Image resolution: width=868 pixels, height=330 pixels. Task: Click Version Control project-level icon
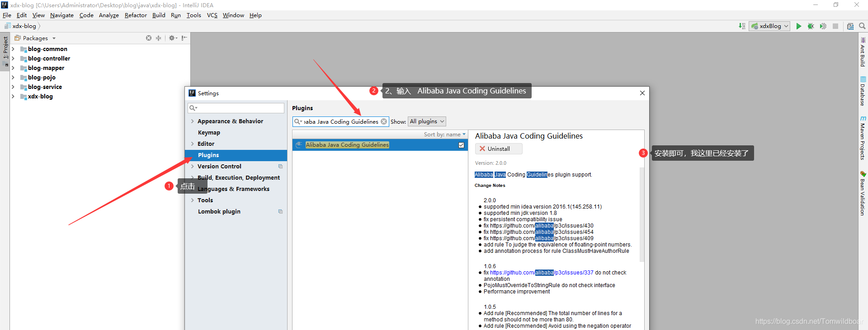pyautogui.click(x=280, y=167)
